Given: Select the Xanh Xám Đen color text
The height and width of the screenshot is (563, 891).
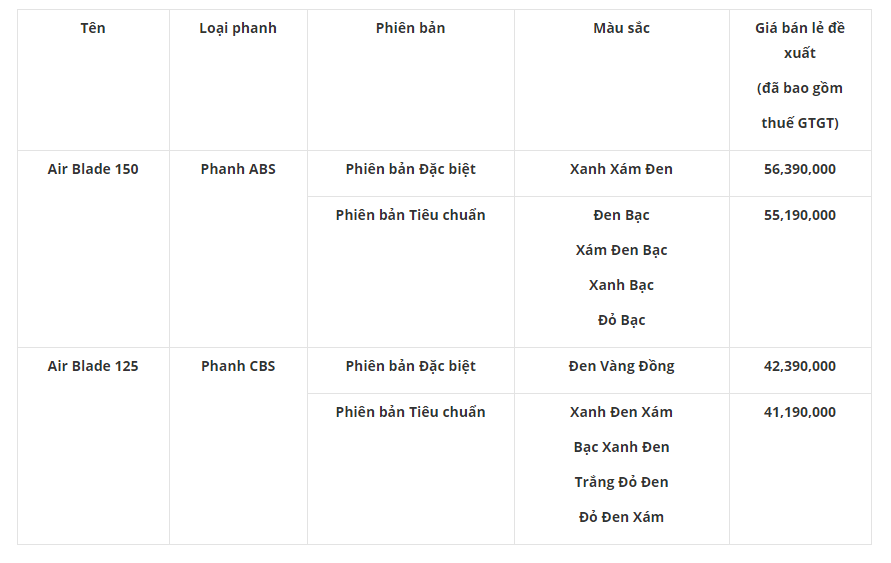Looking at the screenshot, I should pos(621,169).
